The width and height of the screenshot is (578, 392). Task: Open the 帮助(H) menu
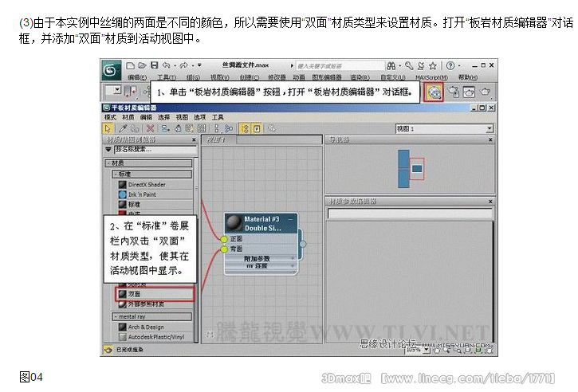pos(468,77)
